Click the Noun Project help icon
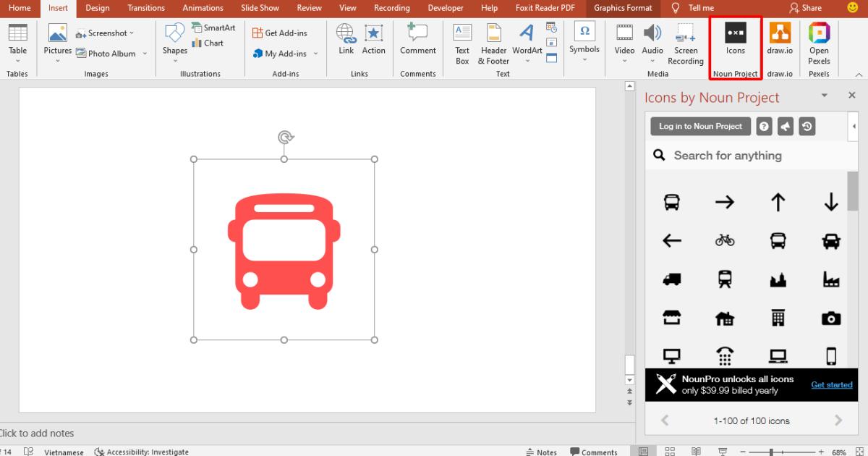The width and height of the screenshot is (868, 456). [764, 126]
